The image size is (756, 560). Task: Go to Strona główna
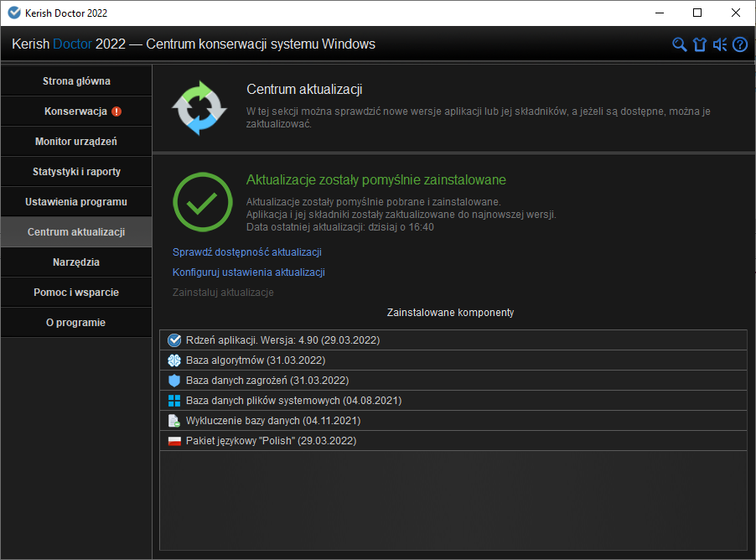[x=76, y=81]
